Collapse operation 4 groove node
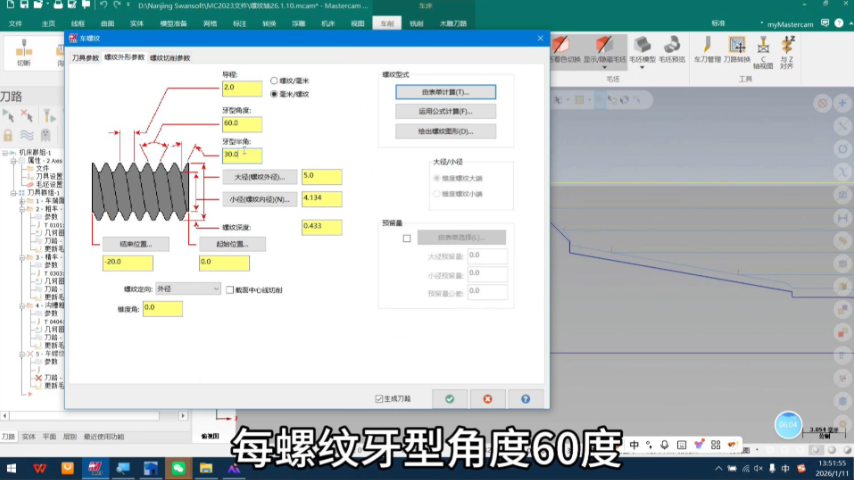 click(22, 306)
